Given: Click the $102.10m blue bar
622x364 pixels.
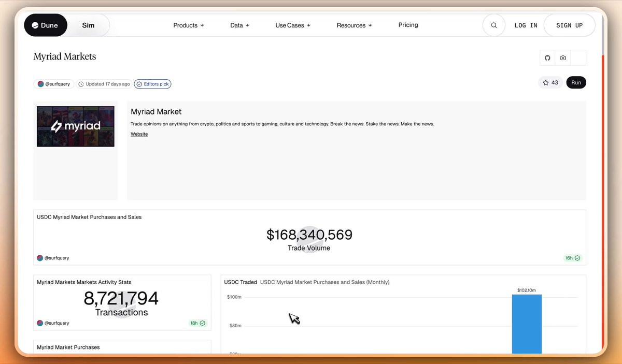Looking at the screenshot, I should [x=527, y=324].
